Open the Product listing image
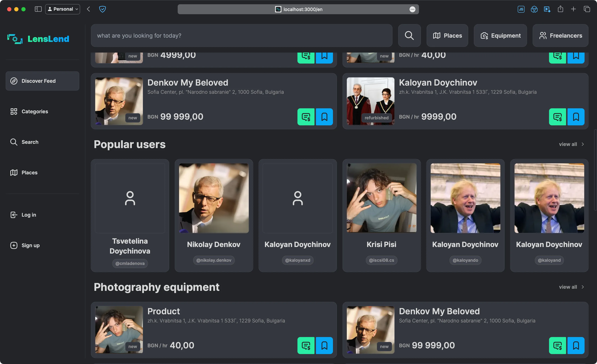 [x=119, y=330]
